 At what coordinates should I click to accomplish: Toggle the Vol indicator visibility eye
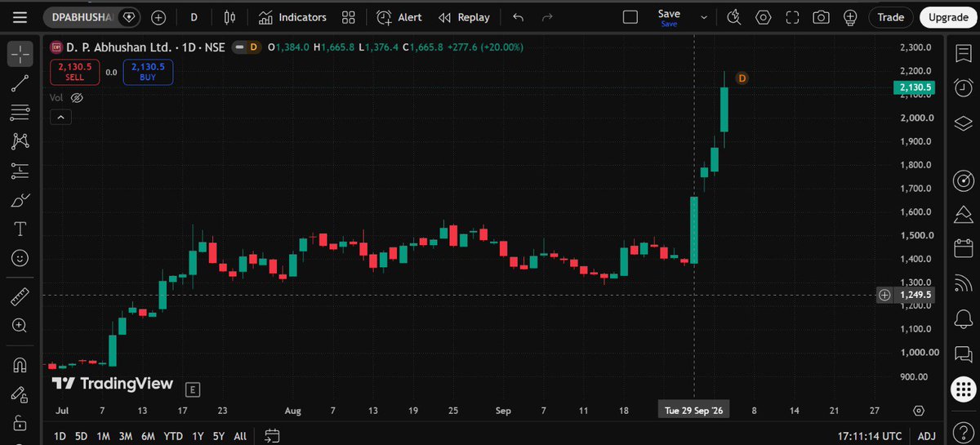coord(77,98)
